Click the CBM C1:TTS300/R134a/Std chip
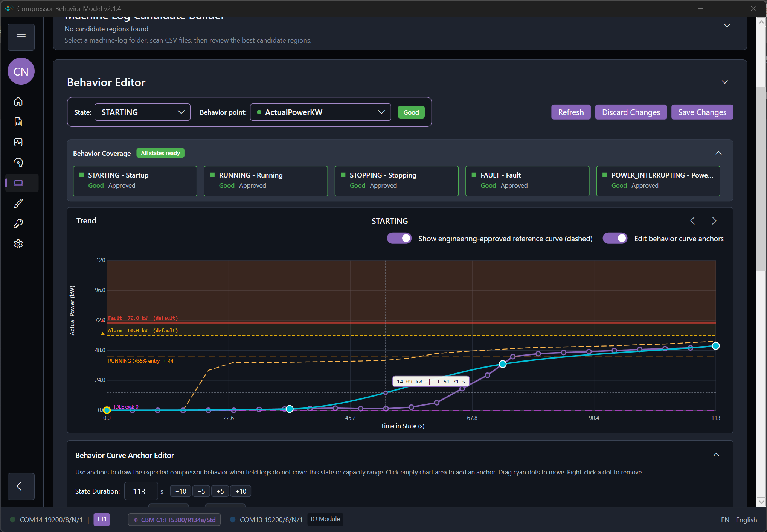767x532 pixels. tap(174, 520)
